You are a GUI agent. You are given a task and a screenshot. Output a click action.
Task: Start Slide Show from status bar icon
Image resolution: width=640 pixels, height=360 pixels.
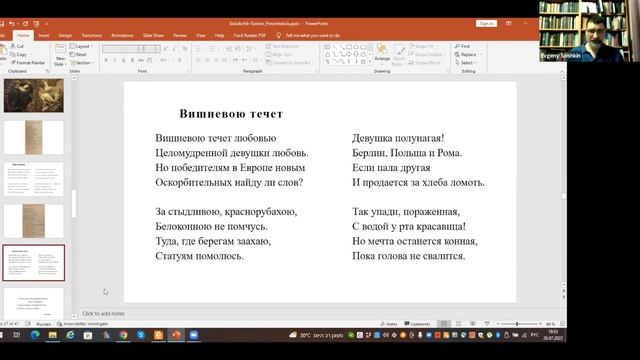pos(487,324)
